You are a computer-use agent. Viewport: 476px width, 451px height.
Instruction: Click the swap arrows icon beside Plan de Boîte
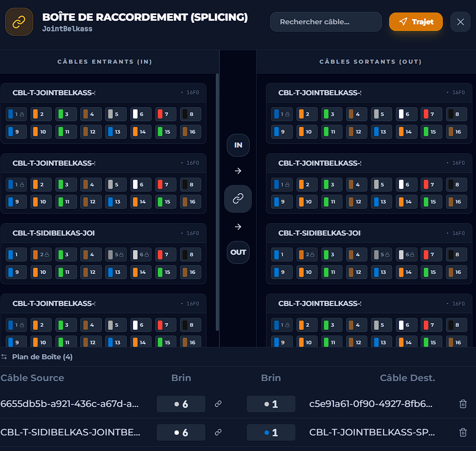click(4, 357)
